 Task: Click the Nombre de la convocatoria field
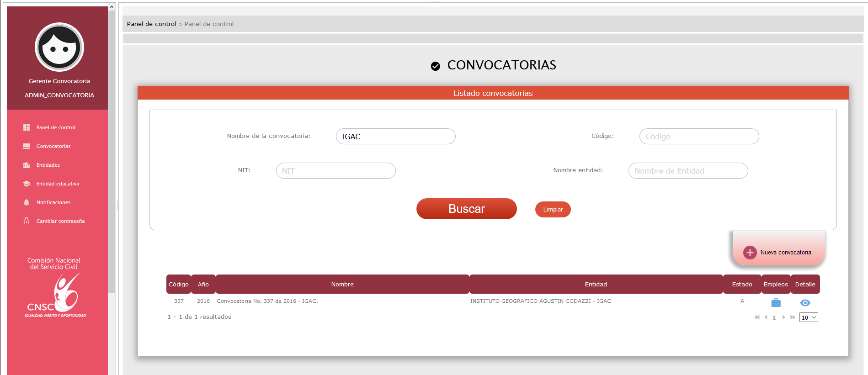click(395, 137)
